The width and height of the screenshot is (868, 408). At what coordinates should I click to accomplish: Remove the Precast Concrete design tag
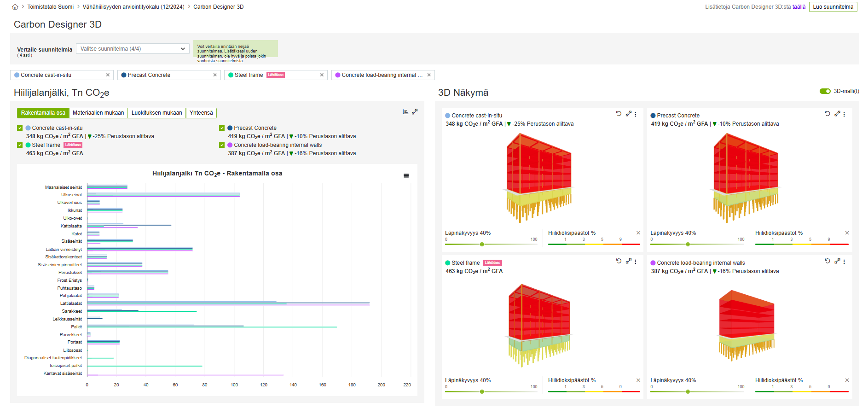click(215, 75)
